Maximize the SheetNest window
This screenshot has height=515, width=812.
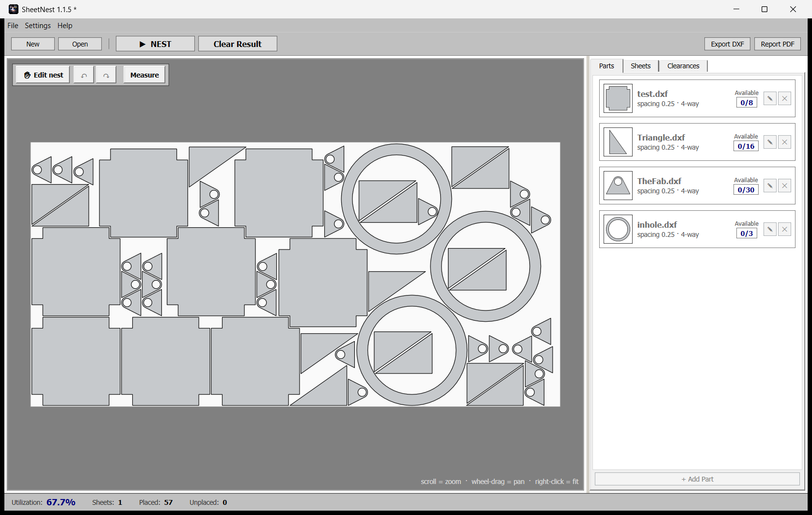(x=764, y=9)
